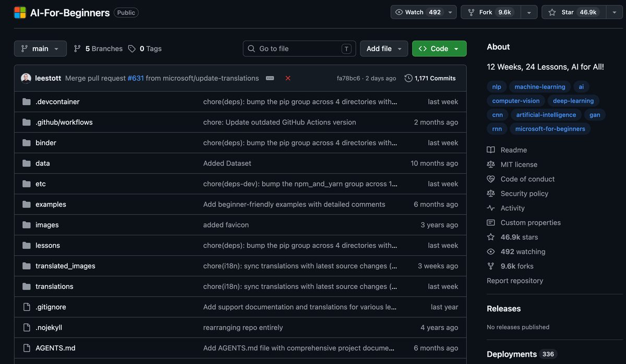The image size is (626, 364).
Task: Click the commit history clock icon
Action: pos(408,78)
